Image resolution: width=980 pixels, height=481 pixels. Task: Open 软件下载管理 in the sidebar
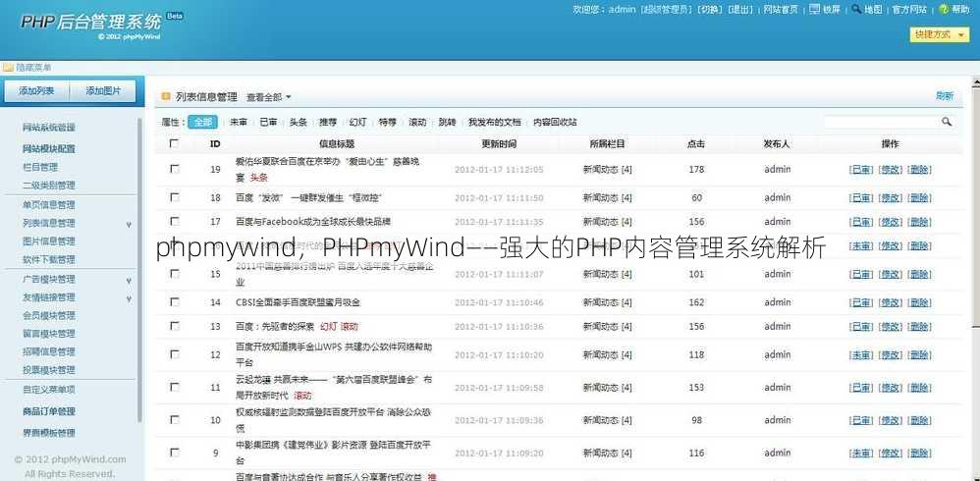[x=49, y=259]
